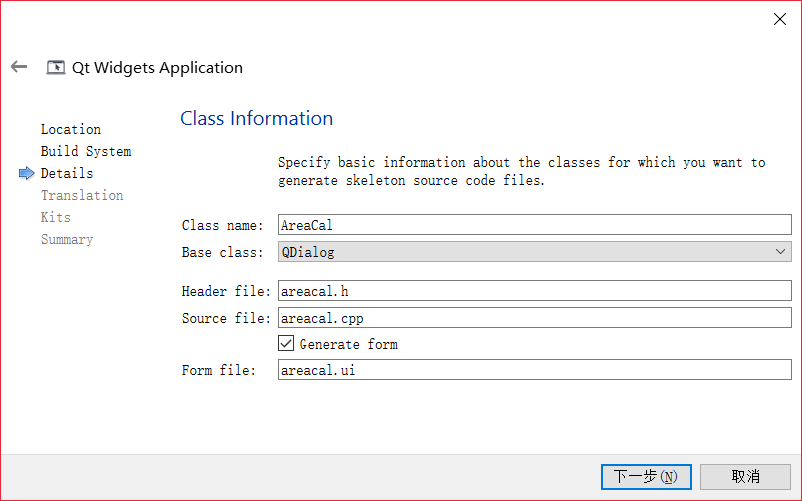
Task: Click the Source file: label
Action: (x=226, y=318)
